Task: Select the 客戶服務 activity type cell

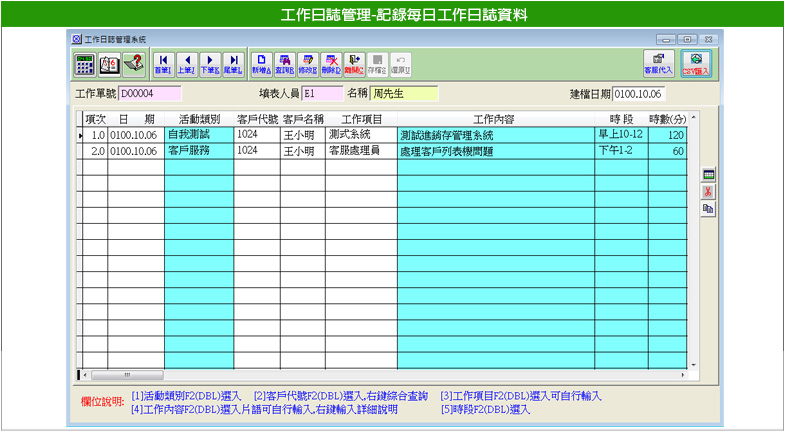Action: (x=198, y=151)
